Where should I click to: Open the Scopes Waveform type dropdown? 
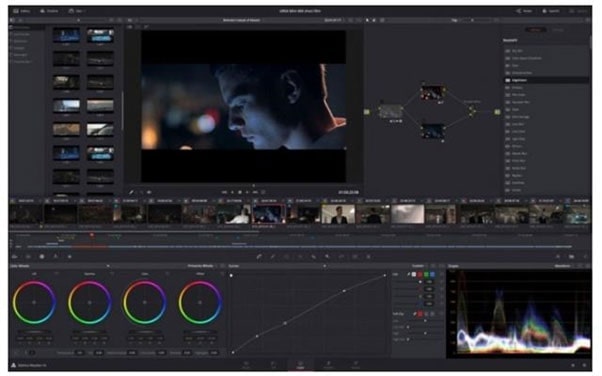[x=564, y=266]
